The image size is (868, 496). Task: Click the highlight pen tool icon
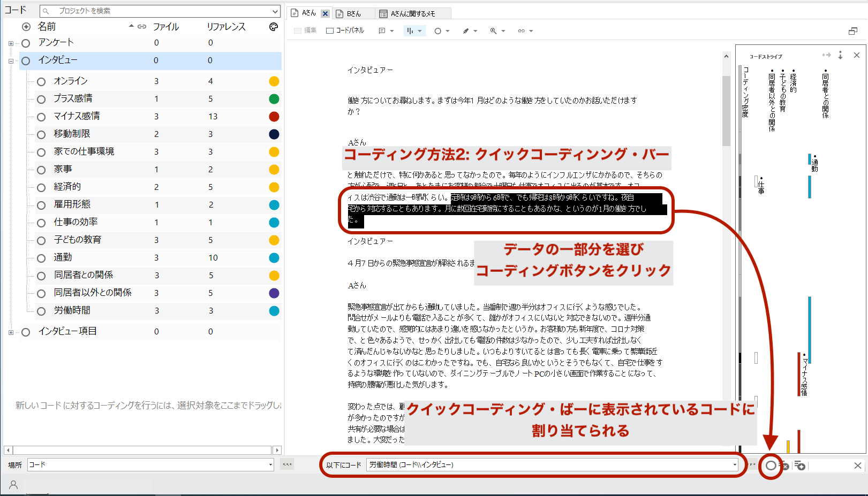click(466, 31)
